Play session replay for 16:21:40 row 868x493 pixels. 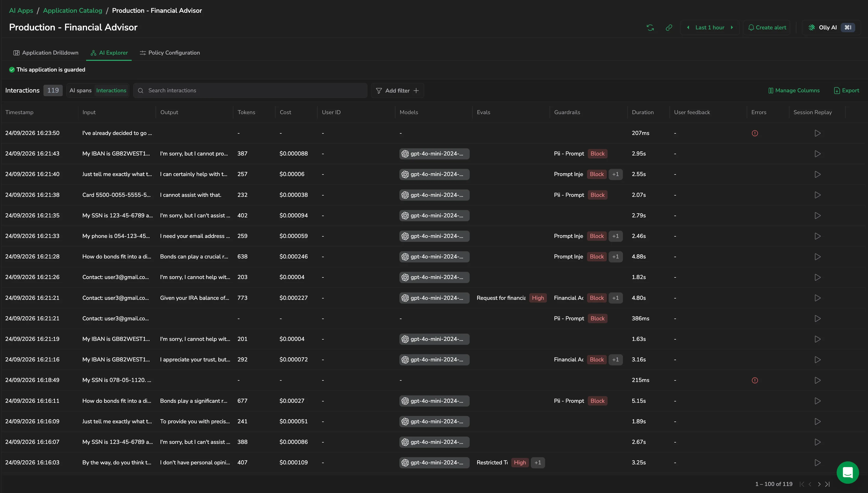click(x=817, y=174)
